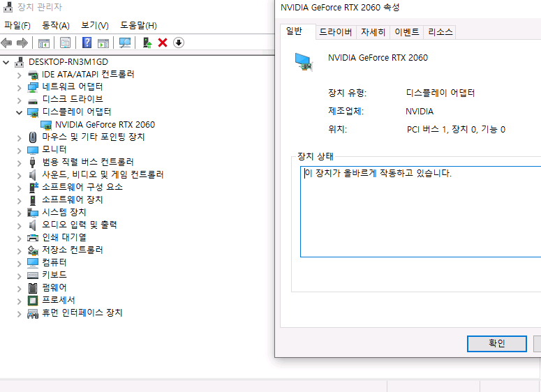
Task: Switch to the 이벤트 tab
Action: pos(407,32)
